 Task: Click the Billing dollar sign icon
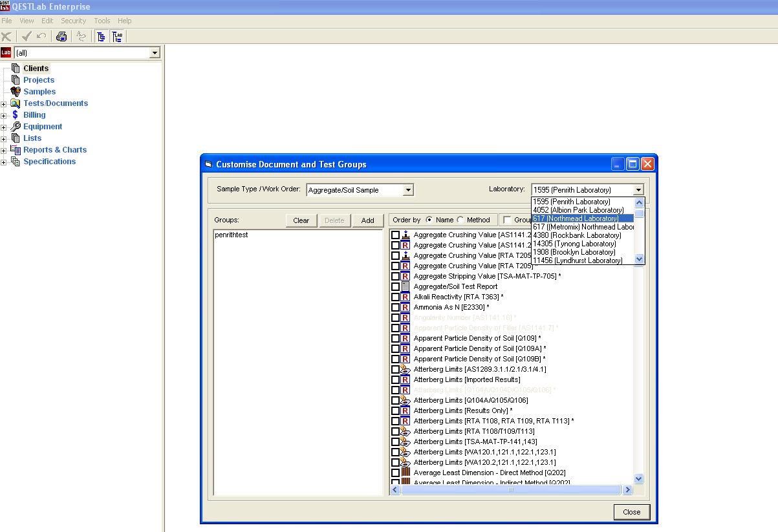tap(16, 115)
